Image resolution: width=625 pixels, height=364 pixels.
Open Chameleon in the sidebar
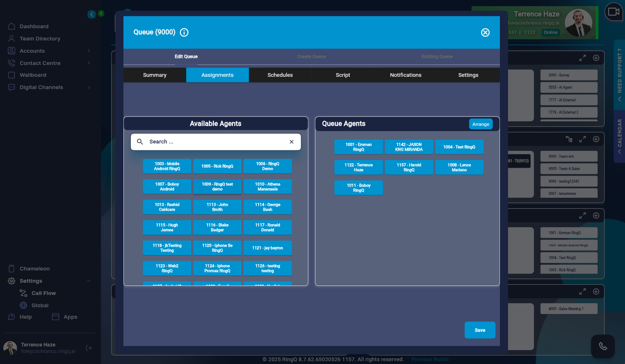[34, 269]
